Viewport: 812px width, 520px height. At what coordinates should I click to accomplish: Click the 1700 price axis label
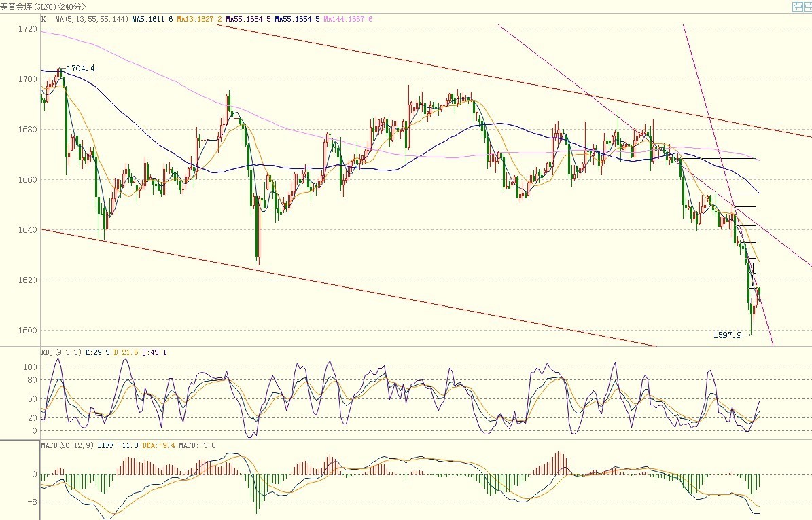[28, 79]
